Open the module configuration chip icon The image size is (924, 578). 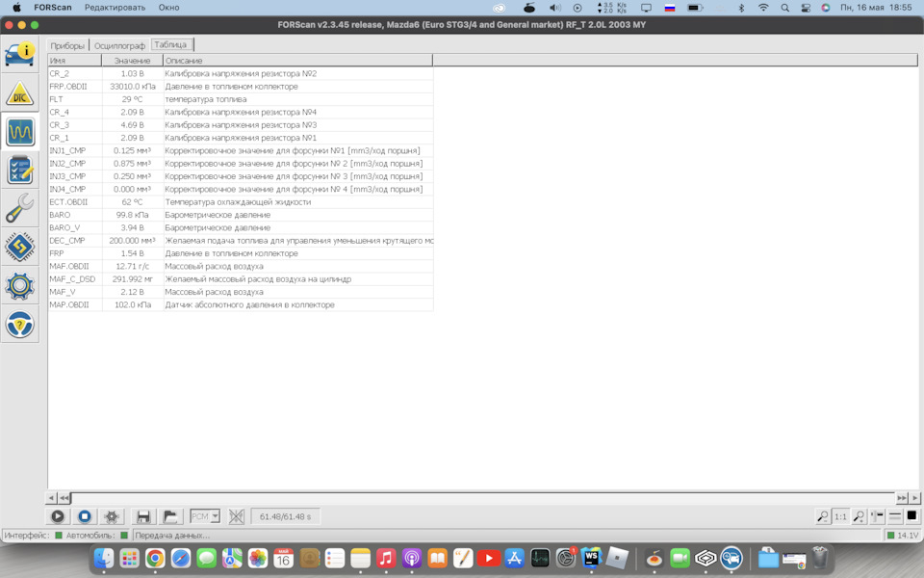[x=20, y=247]
